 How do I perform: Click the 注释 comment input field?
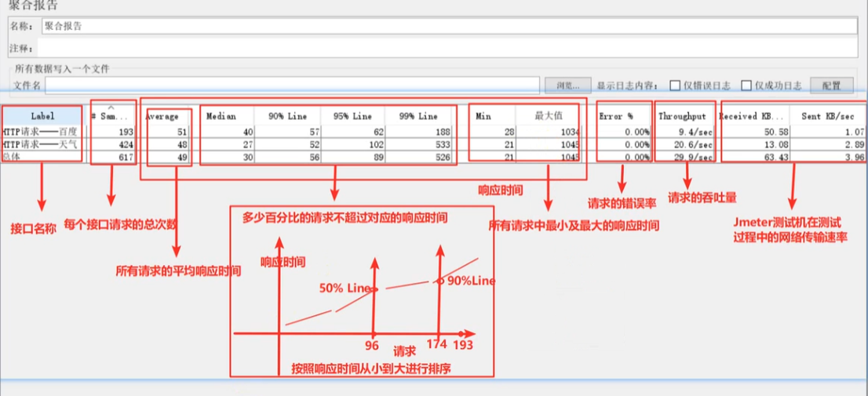click(x=447, y=48)
